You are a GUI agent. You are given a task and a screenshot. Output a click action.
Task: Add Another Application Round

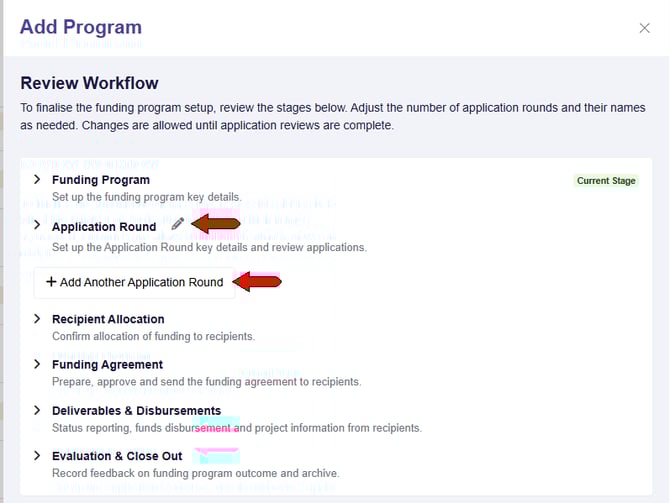(134, 282)
